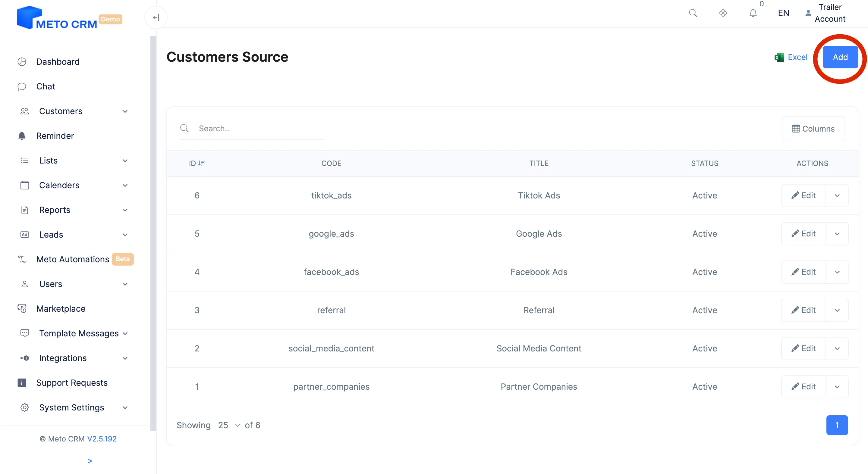868x474 pixels.
Task: Click the diamond-shaped icon in the header
Action: click(723, 13)
